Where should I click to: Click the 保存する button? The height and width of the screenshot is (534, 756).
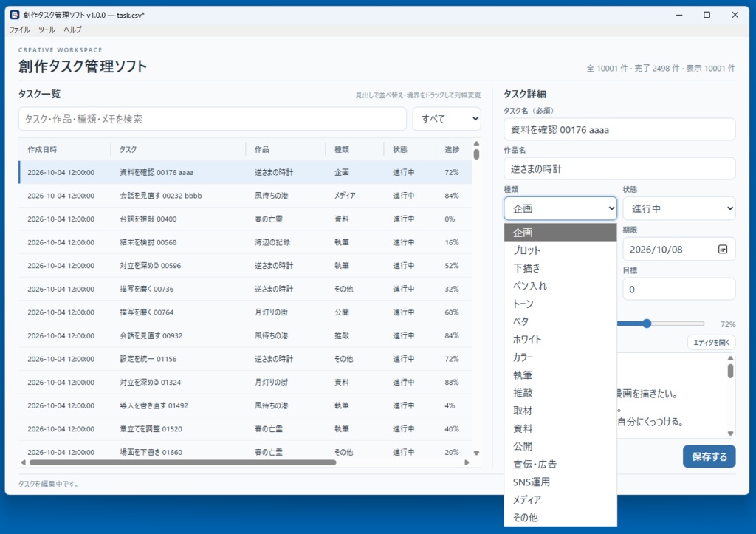709,456
